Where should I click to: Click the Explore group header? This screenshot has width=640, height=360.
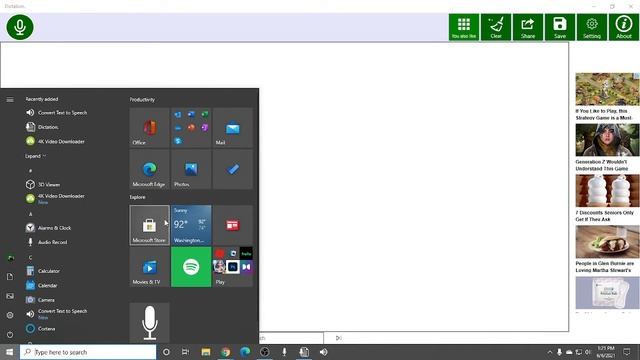[x=138, y=197]
